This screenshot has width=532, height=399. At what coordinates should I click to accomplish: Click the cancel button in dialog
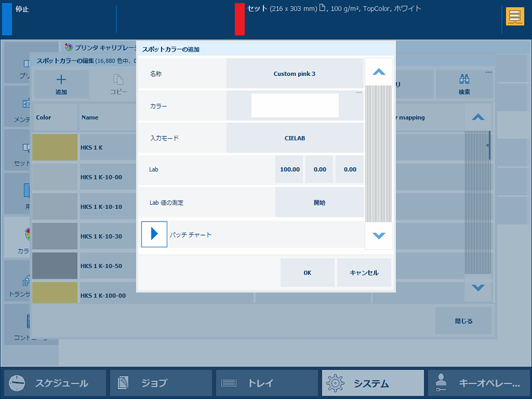(364, 273)
